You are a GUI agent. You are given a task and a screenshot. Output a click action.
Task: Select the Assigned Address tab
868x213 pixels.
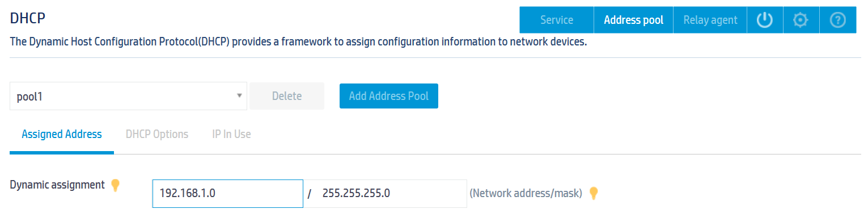(62, 135)
